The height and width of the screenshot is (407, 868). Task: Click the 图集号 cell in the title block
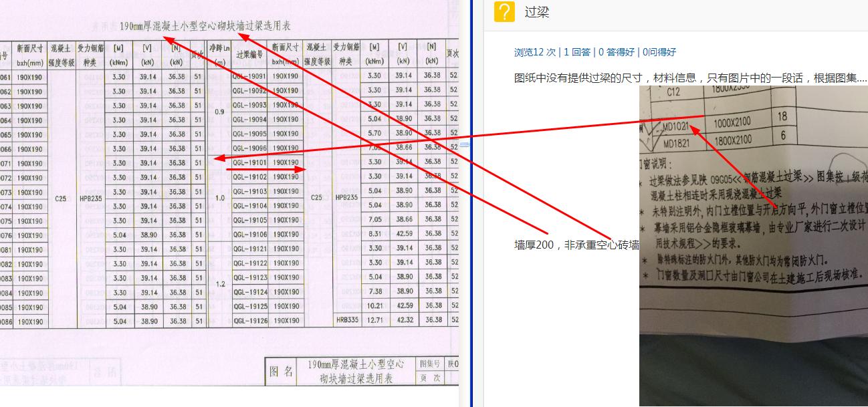coord(430,364)
